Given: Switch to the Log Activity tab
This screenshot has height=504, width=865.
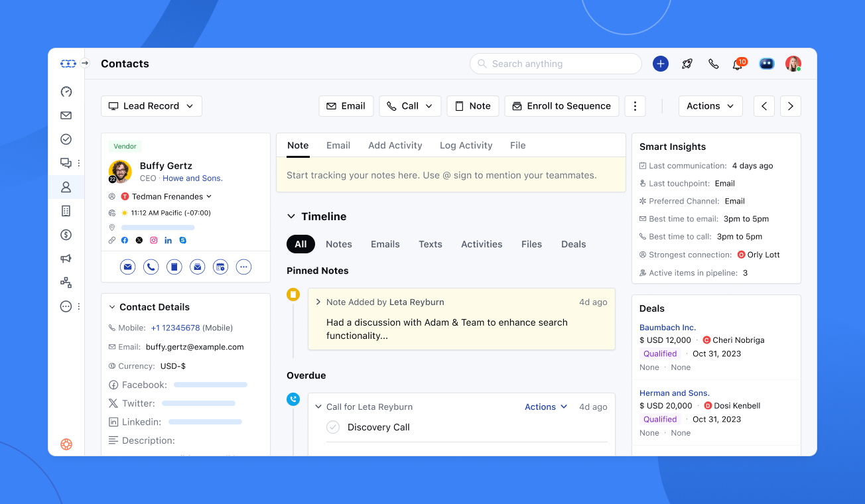Looking at the screenshot, I should point(466,145).
